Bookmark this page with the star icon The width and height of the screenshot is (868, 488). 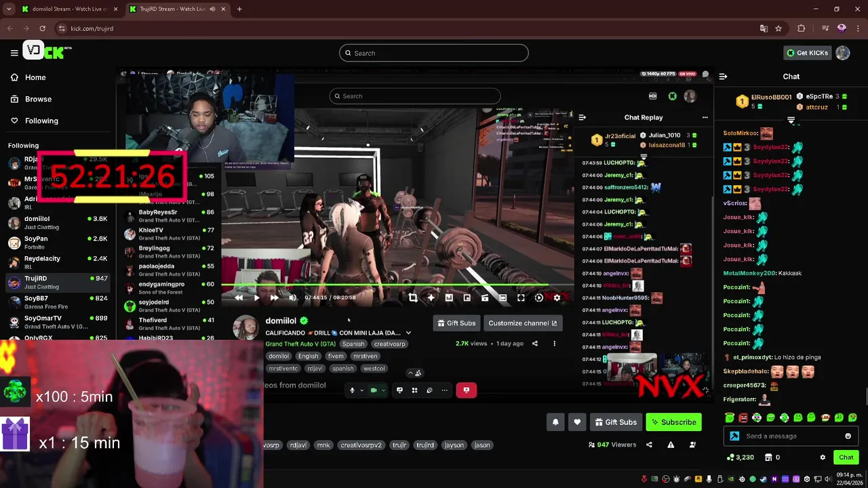pyautogui.click(x=778, y=28)
